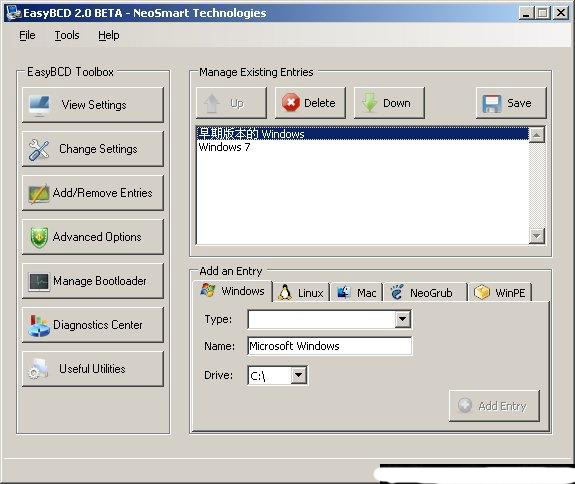Click Manage Bootloader button text
The width and height of the screenshot is (575, 484).
coord(100,281)
